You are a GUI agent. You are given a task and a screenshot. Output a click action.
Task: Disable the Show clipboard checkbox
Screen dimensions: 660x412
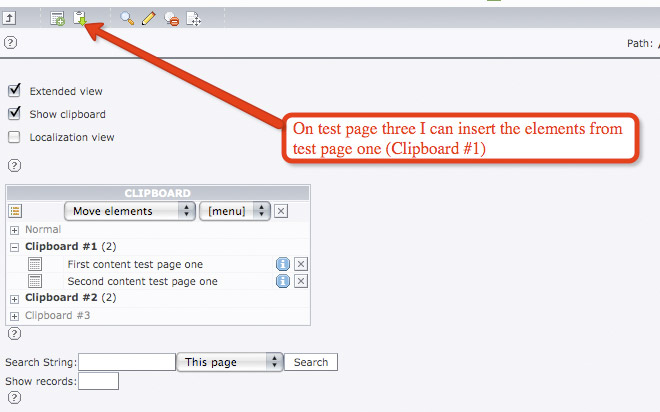(15, 113)
